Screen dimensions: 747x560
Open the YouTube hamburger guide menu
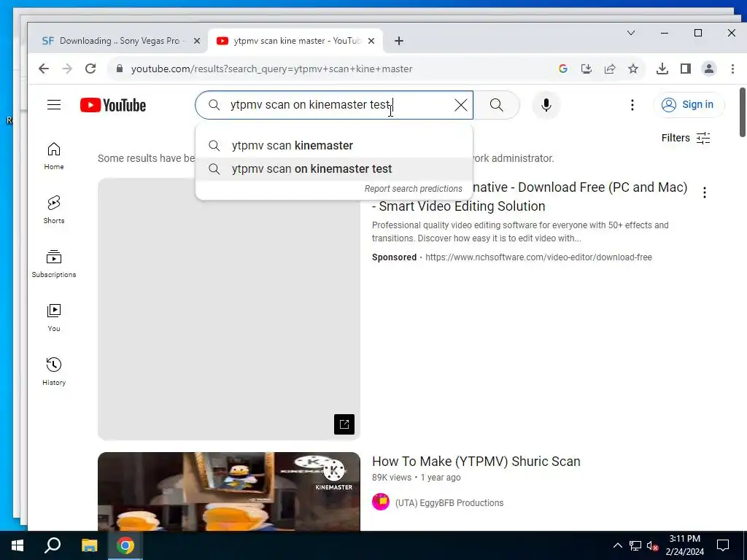pyautogui.click(x=54, y=105)
